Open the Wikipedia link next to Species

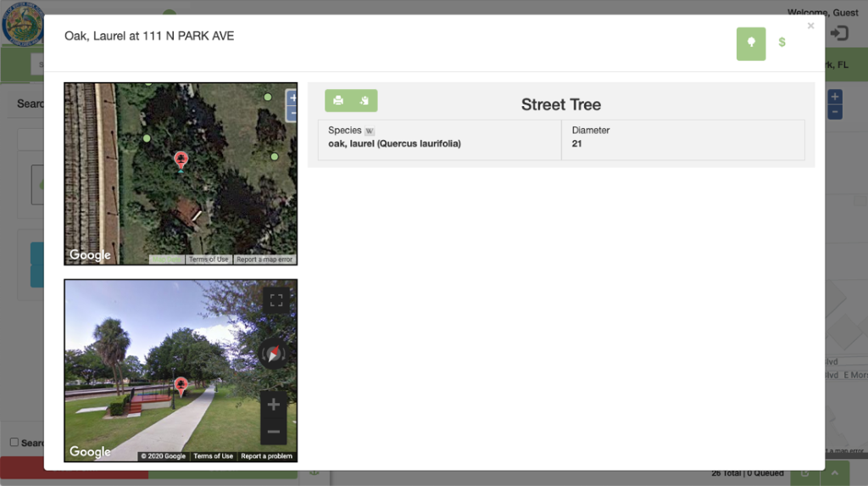point(369,131)
